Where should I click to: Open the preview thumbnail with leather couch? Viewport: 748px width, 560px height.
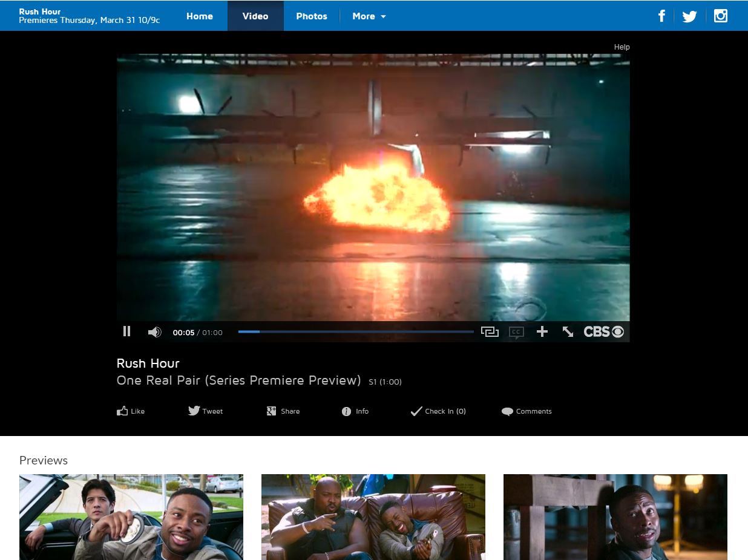click(373, 517)
